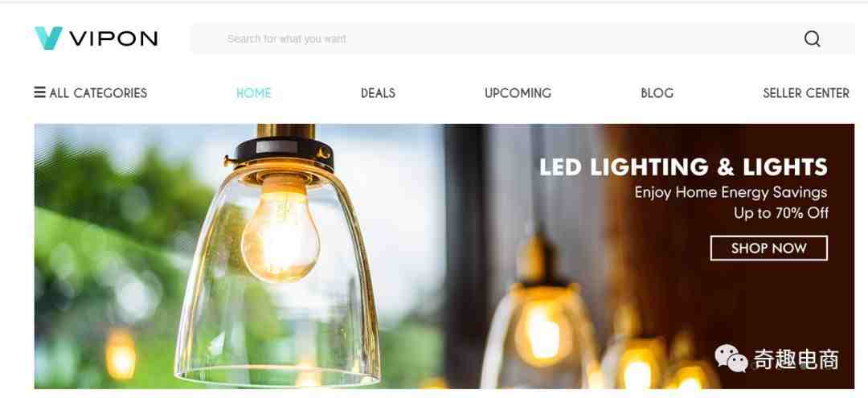
Task: Click 'Enjoy Home Energy Savings' banner text
Action: pos(731,193)
